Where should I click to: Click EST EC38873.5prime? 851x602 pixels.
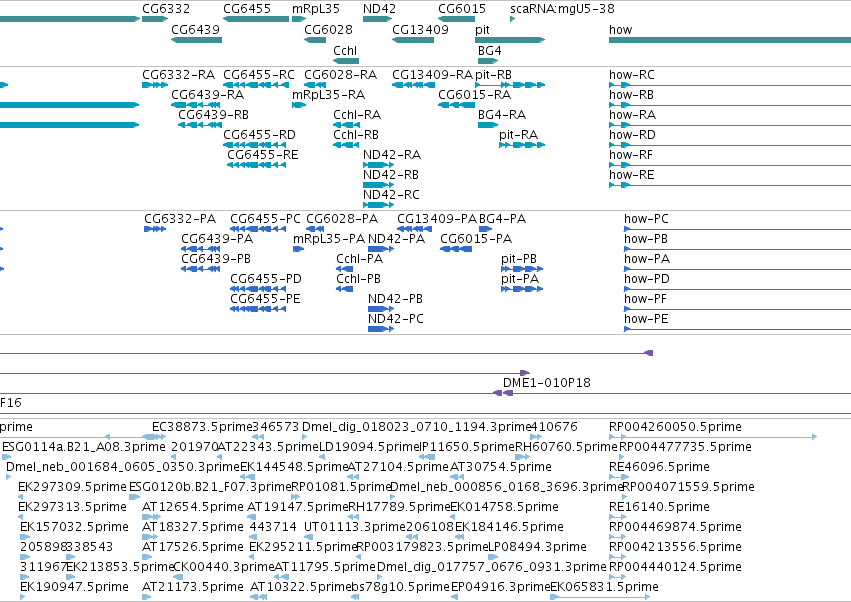point(202,427)
